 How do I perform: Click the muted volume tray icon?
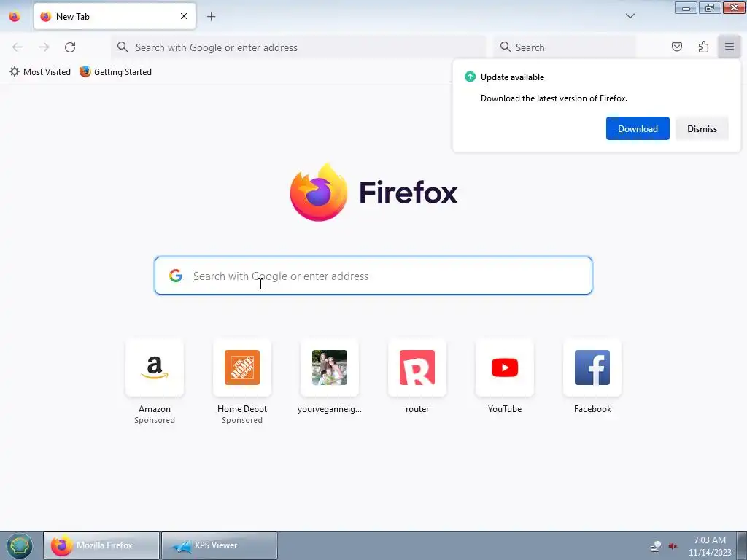pyautogui.click(x=673, y=545)
